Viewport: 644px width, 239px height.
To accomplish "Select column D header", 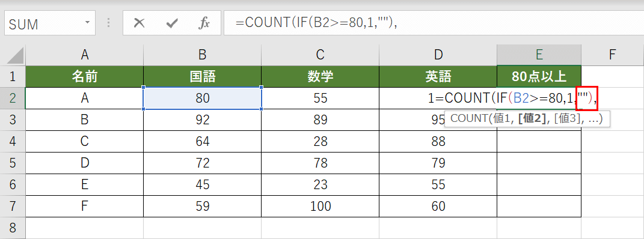I will (438, 55).
